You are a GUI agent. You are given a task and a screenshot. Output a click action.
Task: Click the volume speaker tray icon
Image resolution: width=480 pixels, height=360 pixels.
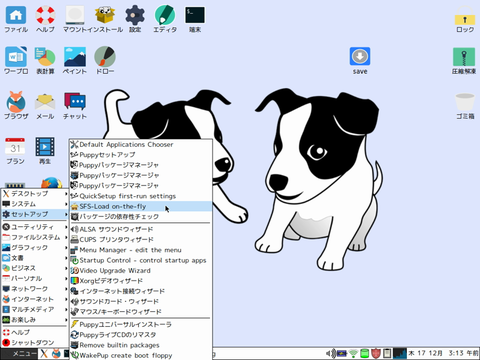click(x=331, y=353)
